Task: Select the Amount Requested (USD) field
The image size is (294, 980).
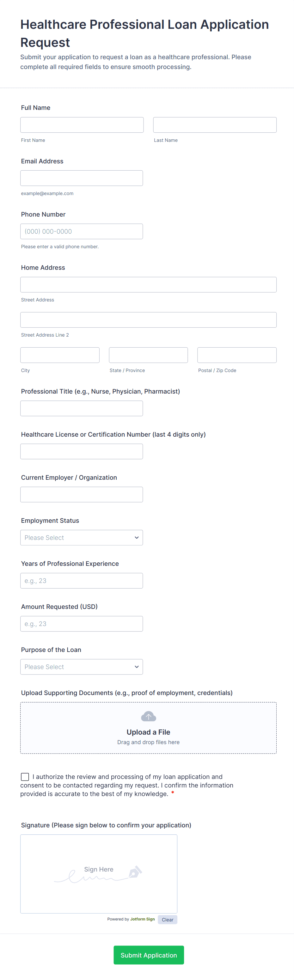Action: point(82,623)
